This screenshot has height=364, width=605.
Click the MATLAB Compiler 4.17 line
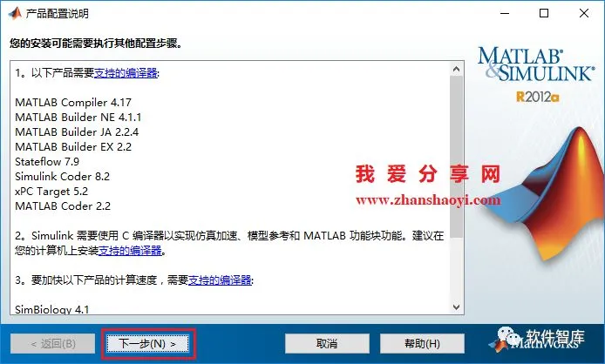click(x=73, y=103)
